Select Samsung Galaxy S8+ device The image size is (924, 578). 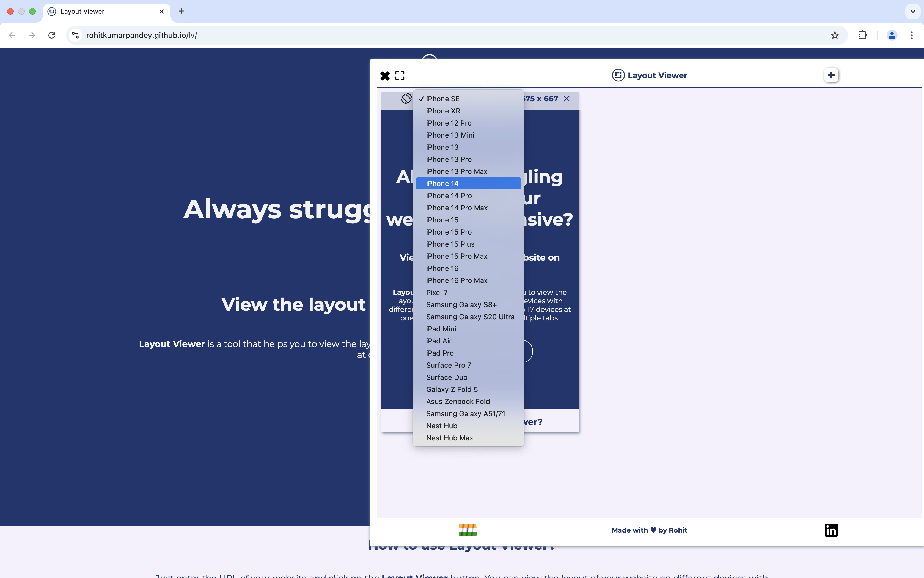point(469,305)
